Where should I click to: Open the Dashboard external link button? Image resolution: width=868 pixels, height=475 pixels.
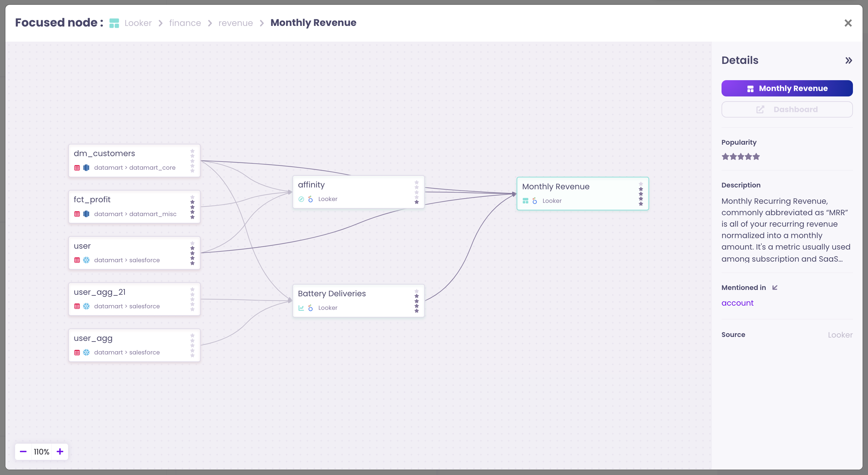787,109
